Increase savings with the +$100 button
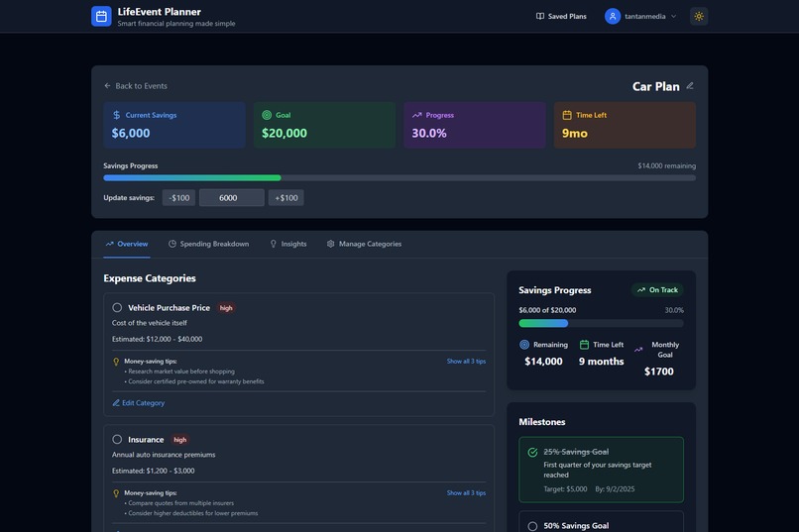The image size is (799, 532). pos(285,197)
